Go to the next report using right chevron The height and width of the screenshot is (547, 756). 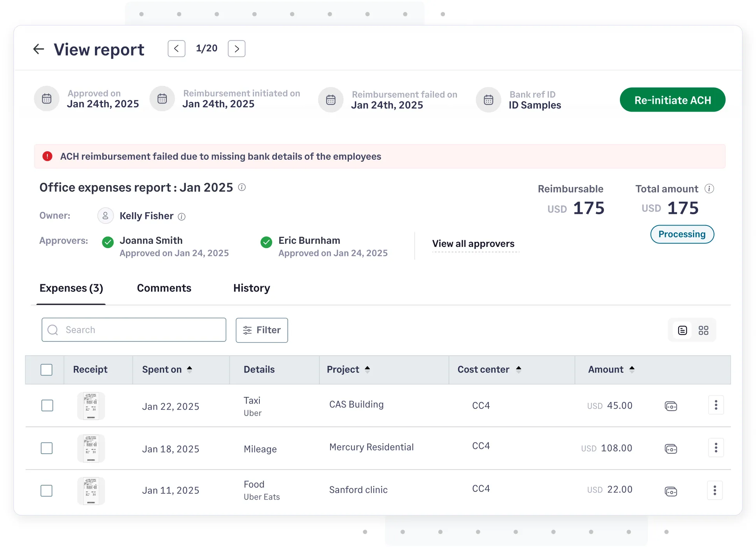(236, 49)
